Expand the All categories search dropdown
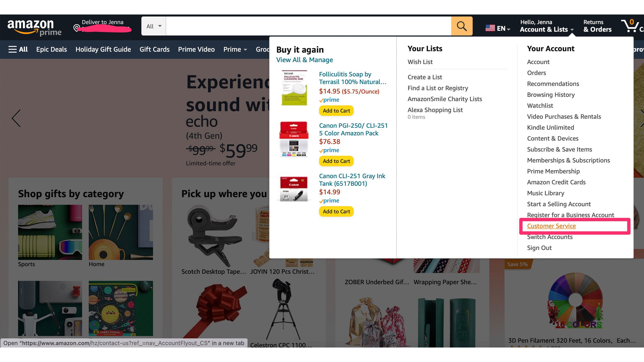644x362 pixels. point(153,26)
